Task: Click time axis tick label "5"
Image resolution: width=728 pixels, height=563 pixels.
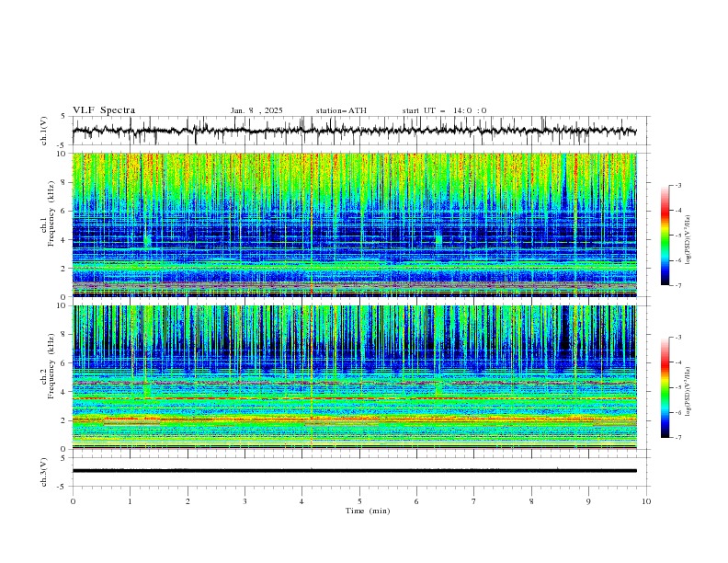Action: coord(359,501)
